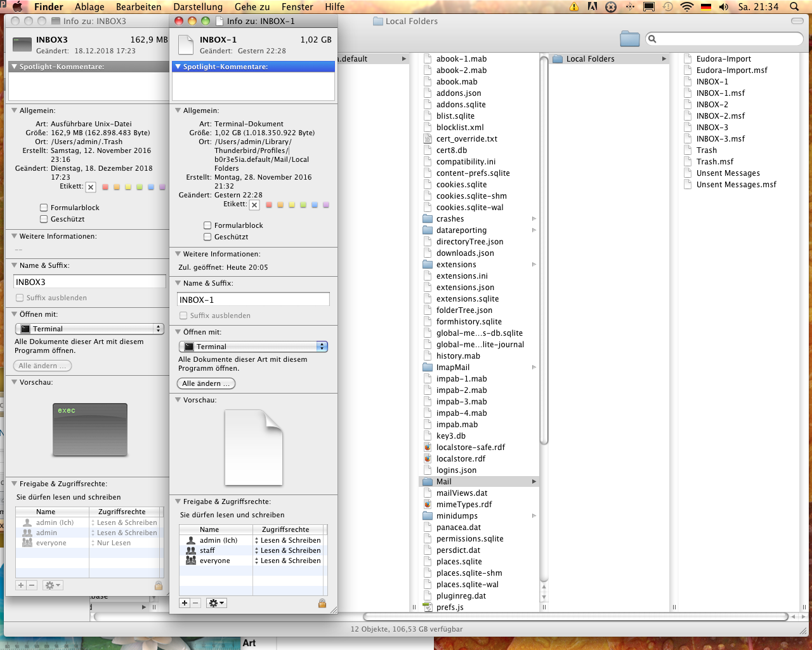Collapse Allgemein section in INBOX-1 window
Viewport: 812px width, 650px height.
[178, 110]
